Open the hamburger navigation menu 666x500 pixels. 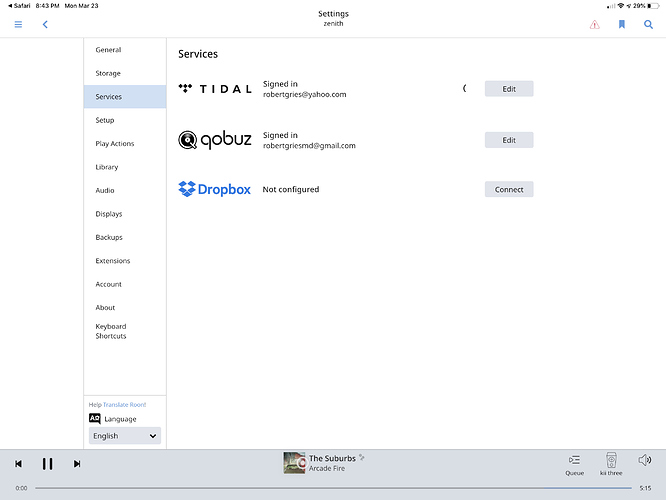(x=18, y=24)
